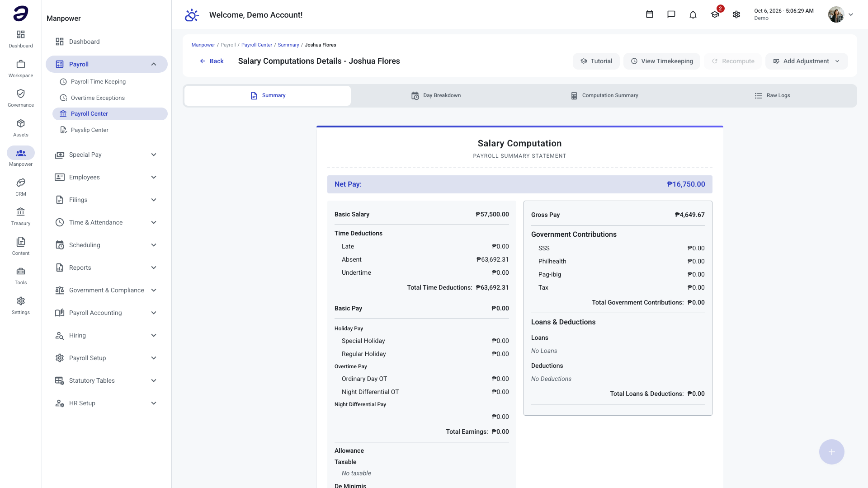Open the graduation cap icon with badge

click(715, 14)
